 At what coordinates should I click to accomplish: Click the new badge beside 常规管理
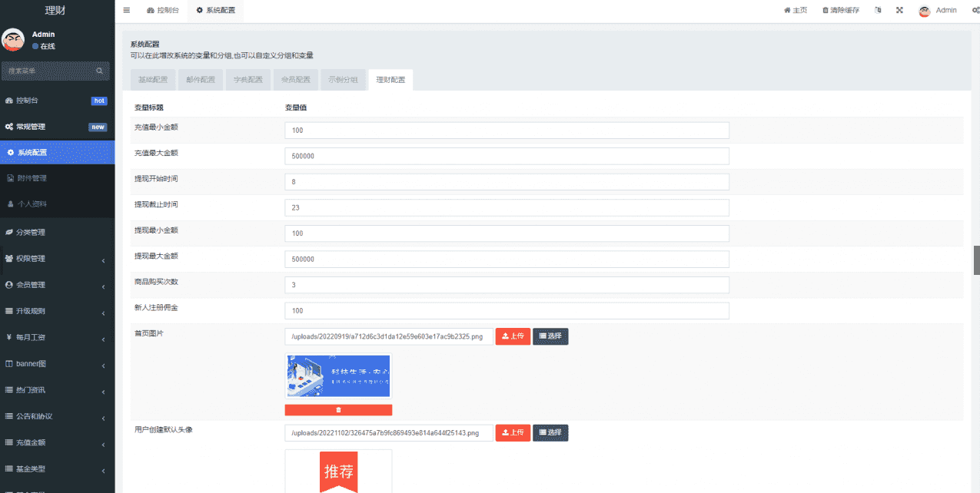(98, 127)
